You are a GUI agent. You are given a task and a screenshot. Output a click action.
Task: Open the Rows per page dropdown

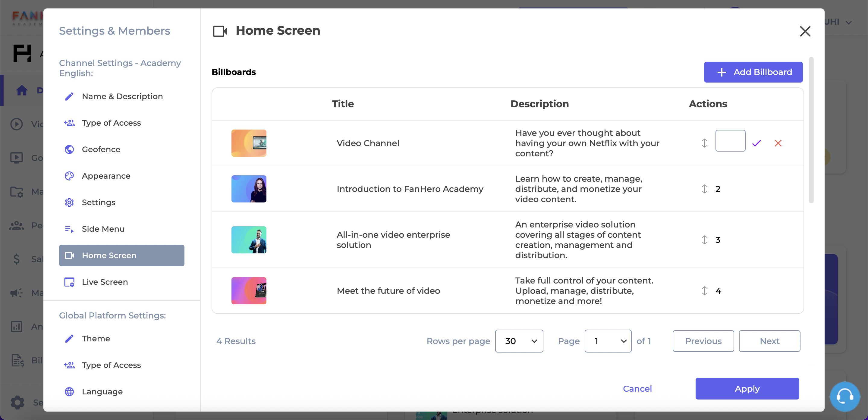519,341
